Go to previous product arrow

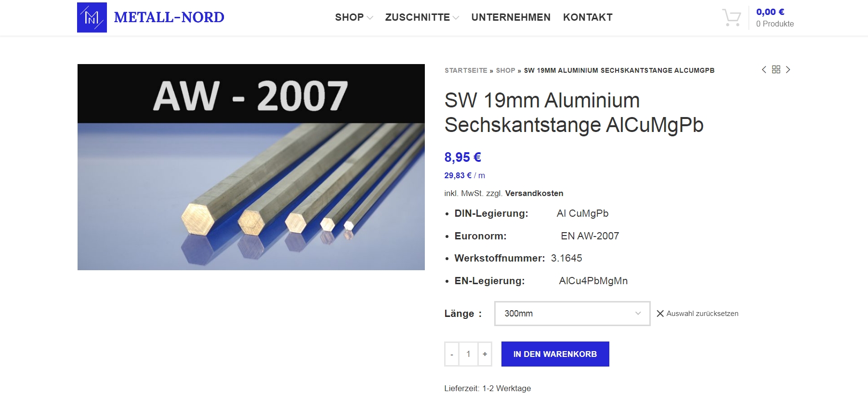click(x=764, y=70)
